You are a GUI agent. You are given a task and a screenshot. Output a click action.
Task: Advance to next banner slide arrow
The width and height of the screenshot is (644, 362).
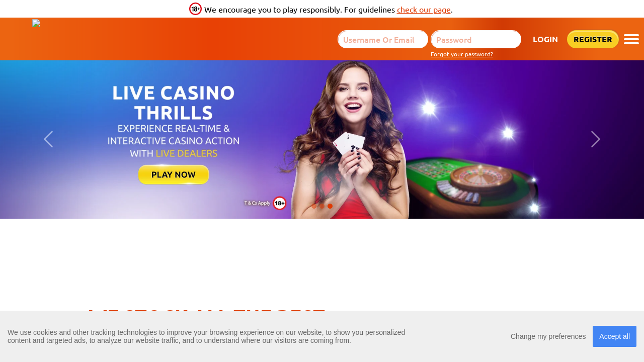click(x=596, y=139)
